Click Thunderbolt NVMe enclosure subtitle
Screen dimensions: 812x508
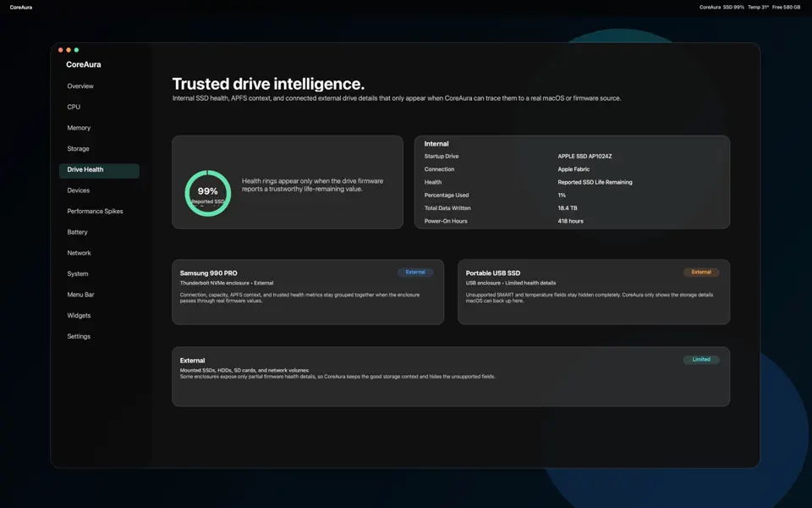tap(227, 283)
